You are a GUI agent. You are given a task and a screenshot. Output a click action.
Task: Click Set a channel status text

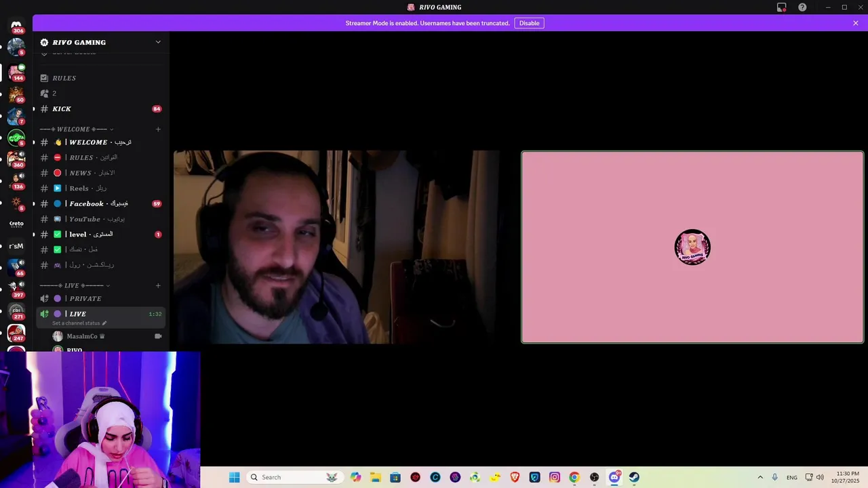pos(76,323)
